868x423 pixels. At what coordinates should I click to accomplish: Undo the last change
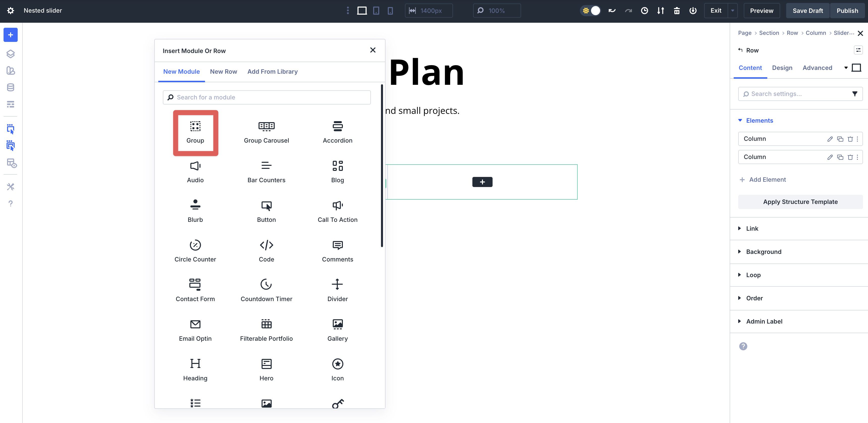click(612, 10)
